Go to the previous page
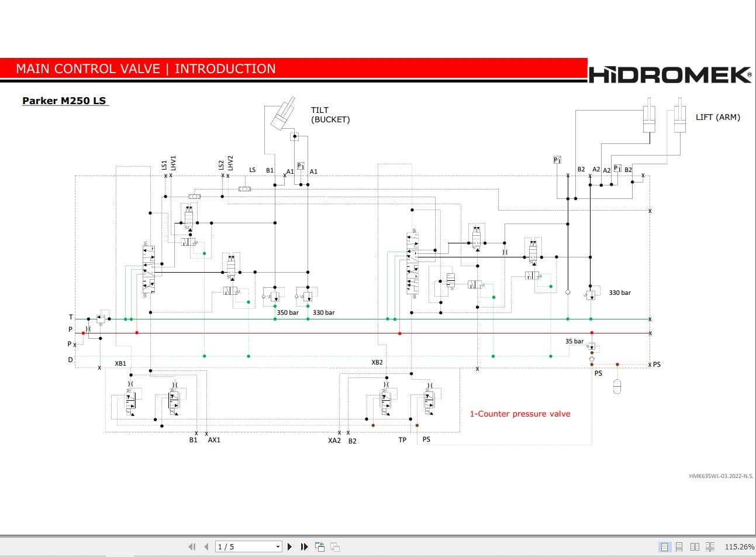The width and height of the screenshot is (756, 557). coord(206,546)
